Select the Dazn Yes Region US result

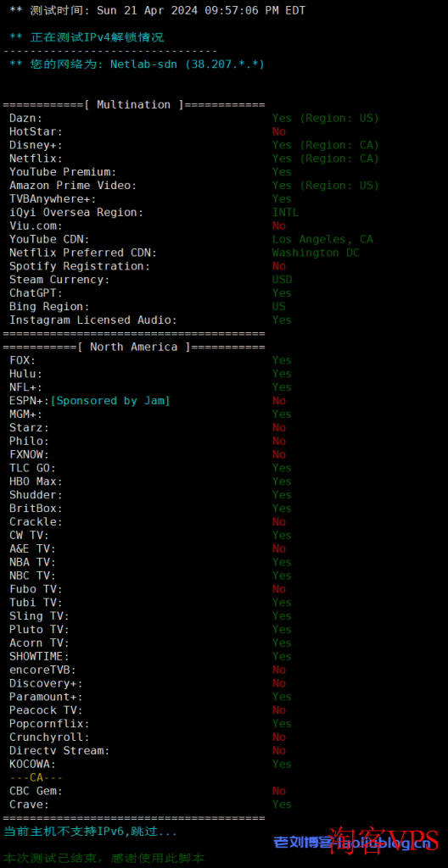[x=326, y=119]
